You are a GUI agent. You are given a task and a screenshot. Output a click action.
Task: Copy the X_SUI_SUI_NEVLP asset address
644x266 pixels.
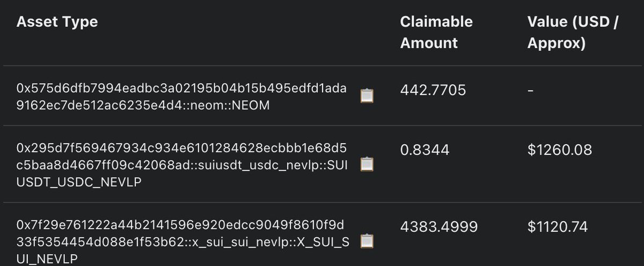(x=367, y=241)
